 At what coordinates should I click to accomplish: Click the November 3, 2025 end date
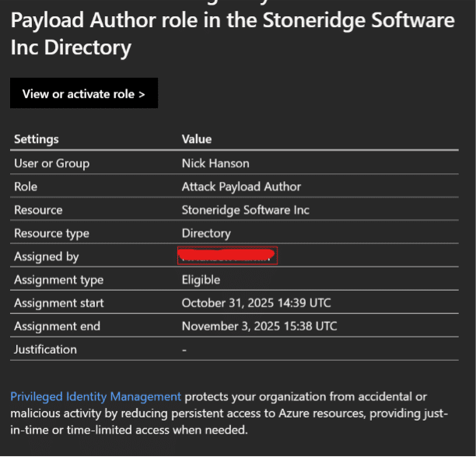pos(259,326)
